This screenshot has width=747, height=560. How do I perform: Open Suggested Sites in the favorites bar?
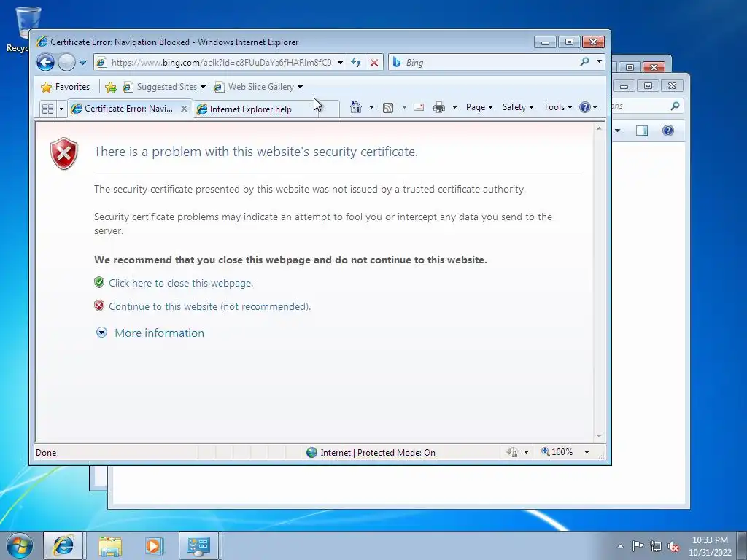[164, 87]
